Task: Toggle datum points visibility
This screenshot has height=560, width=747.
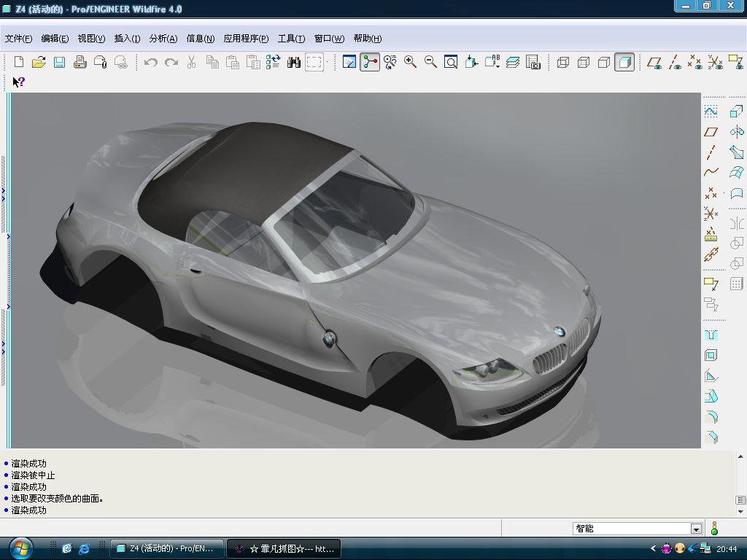Action: coord(695,62)
